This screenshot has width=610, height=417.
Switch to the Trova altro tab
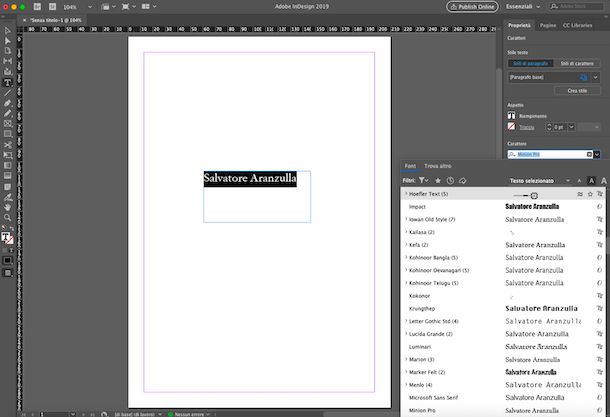438,166
